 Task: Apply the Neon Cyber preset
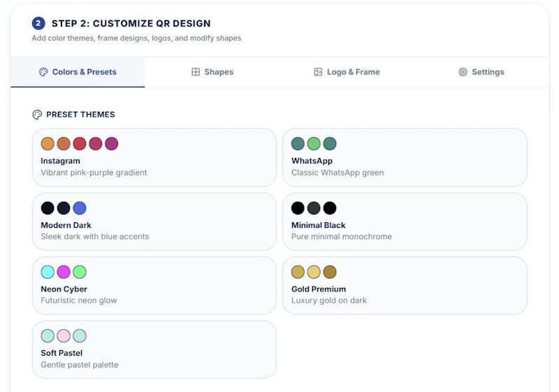pyautogui.click(x=154, y=286)
